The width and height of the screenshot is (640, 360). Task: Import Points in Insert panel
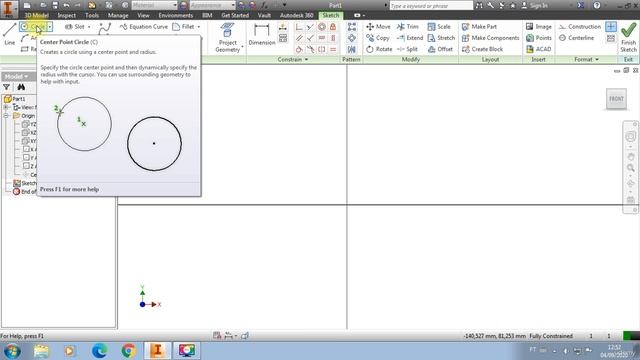click(539, 38)
